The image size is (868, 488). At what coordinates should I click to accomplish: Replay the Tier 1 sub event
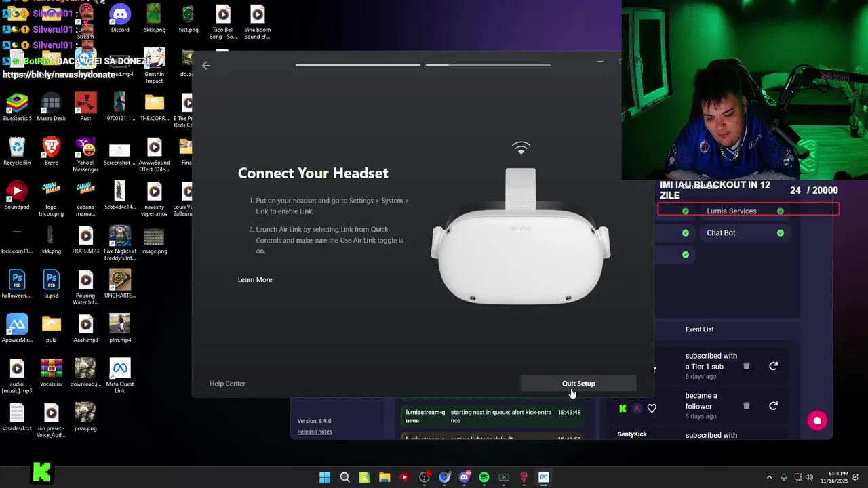click(x=773, y=366)
